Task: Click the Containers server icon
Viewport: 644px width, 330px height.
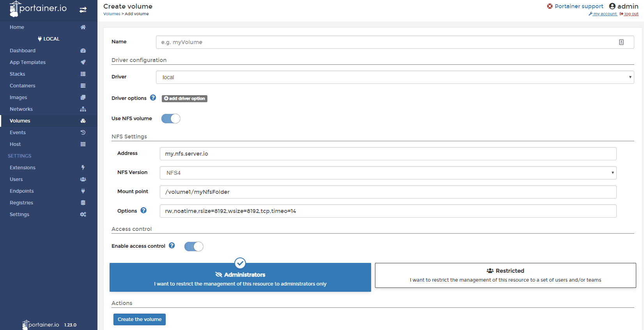Action: coord(83,86)
